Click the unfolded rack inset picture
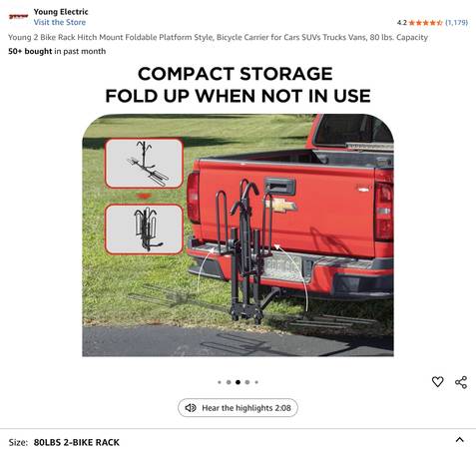This screenshot has height=449, width=476. pos(144,164)
